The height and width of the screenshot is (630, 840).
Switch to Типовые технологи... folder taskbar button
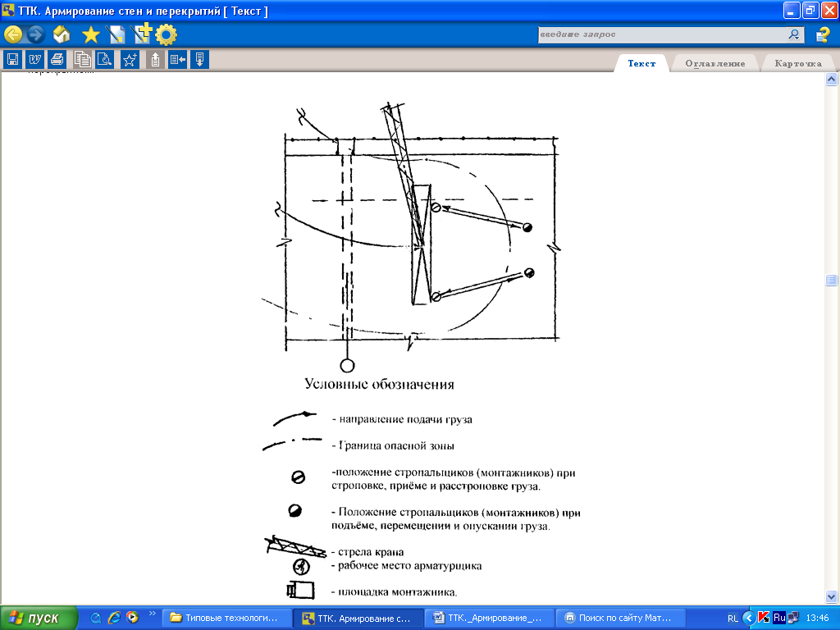(227, 618)
